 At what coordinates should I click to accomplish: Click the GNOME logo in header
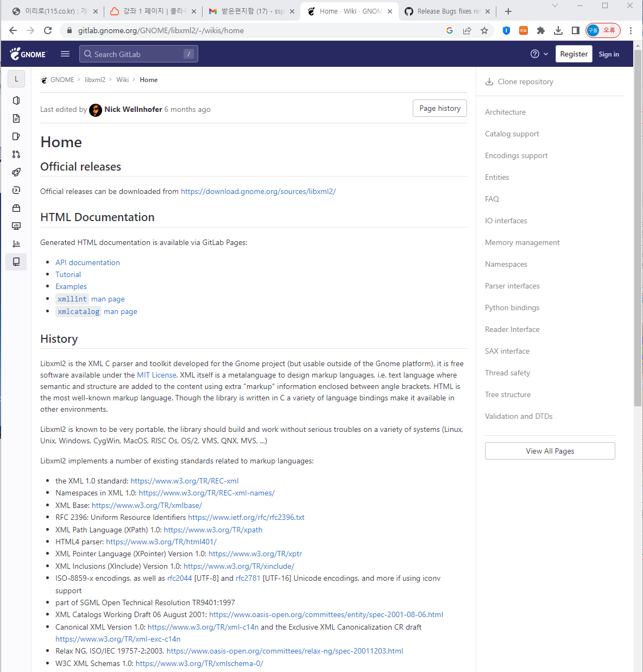(28, 54)
